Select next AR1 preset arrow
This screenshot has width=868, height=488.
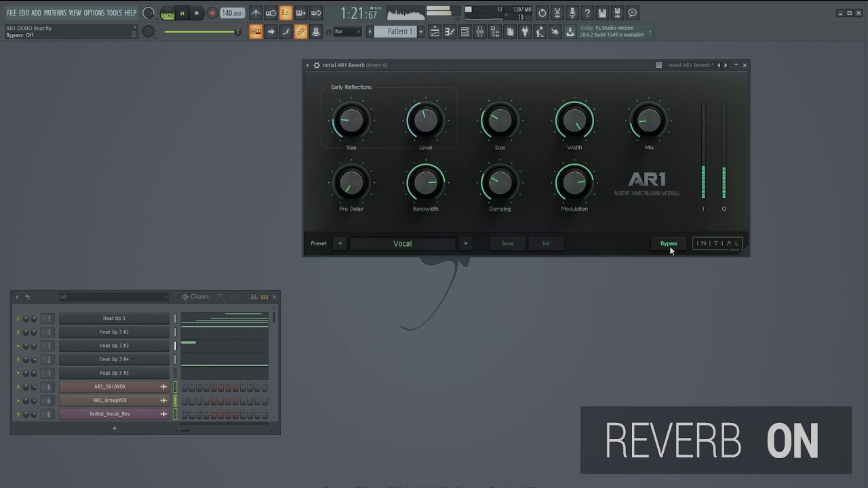click(465, 243)
